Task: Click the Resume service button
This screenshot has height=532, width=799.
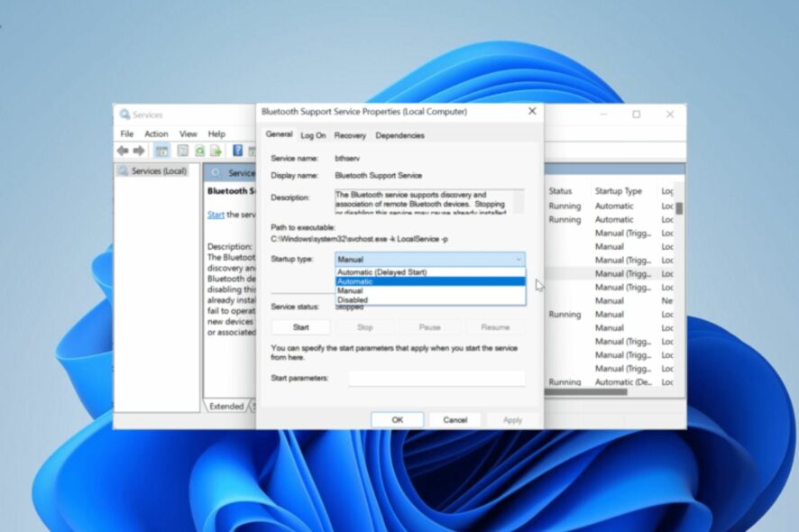Action: 495,327
